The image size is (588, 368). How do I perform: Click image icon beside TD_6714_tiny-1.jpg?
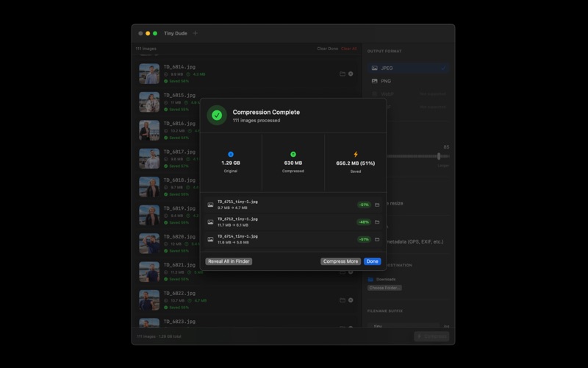point(210,239)
